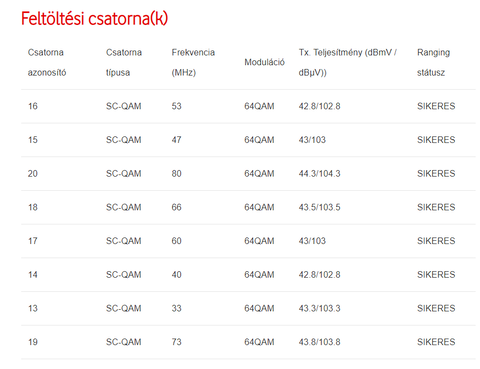Select SC-QAM type in channel 14 row
Viewport: 480px width, 369px height.
[124, 275]
